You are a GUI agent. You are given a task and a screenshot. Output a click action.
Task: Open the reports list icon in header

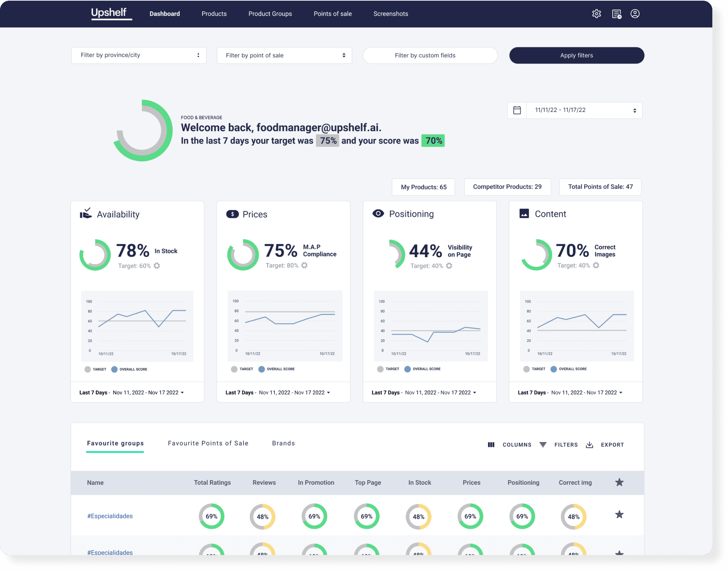click(x=616, y=14)
